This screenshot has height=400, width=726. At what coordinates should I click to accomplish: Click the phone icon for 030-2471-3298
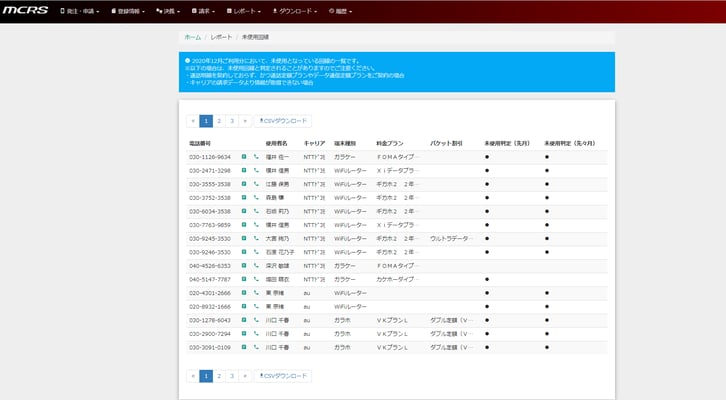coord(255,171)
